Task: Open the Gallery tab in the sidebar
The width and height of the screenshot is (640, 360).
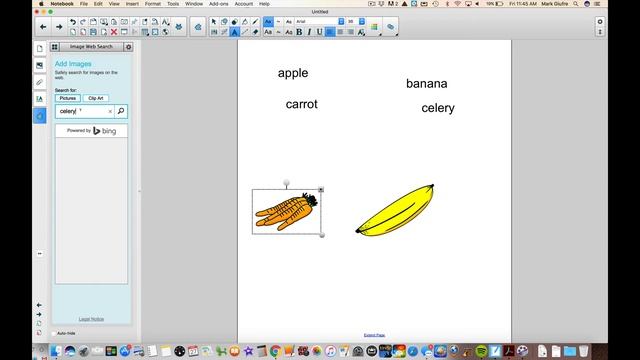Action: [x=40, y=65]
